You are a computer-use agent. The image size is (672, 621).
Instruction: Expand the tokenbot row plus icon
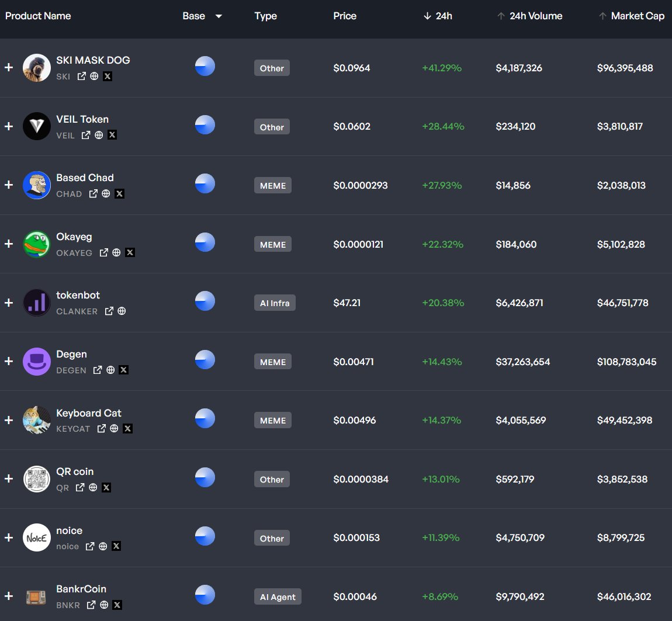tap(9, 303)
